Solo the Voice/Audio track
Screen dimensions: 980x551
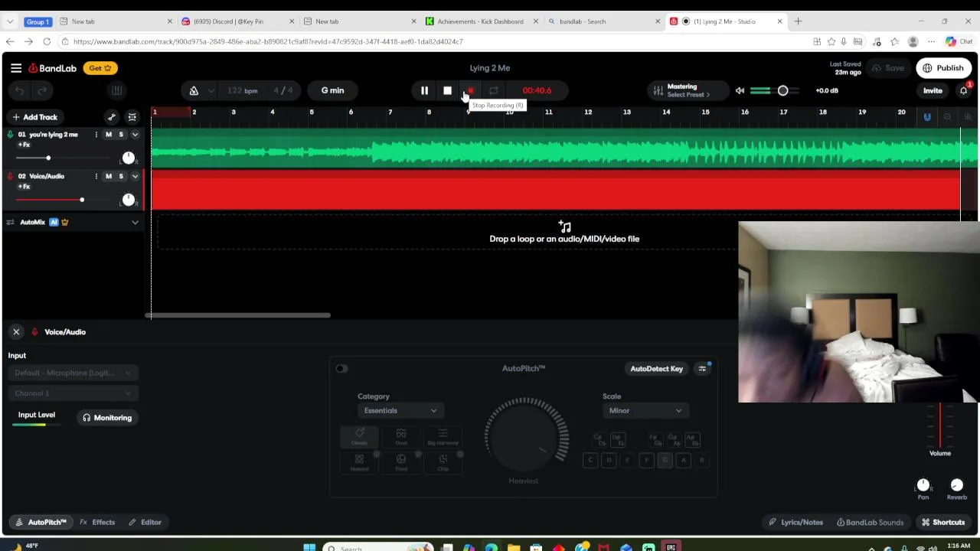[120, 177]
